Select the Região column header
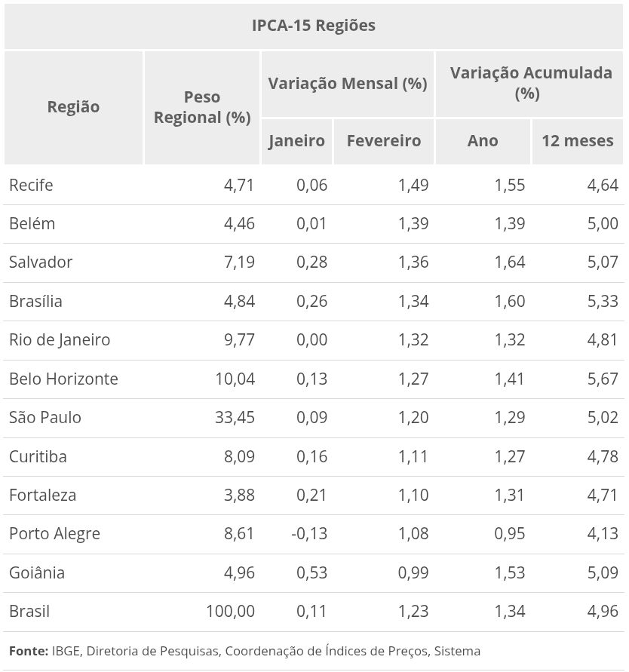This screenshot has width=629, height=672. (73, 107)
